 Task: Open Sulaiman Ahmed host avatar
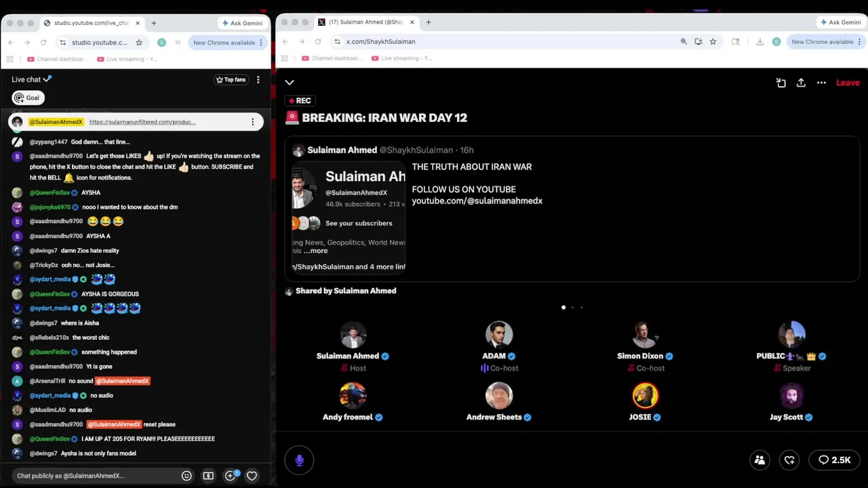pos(353,335)
